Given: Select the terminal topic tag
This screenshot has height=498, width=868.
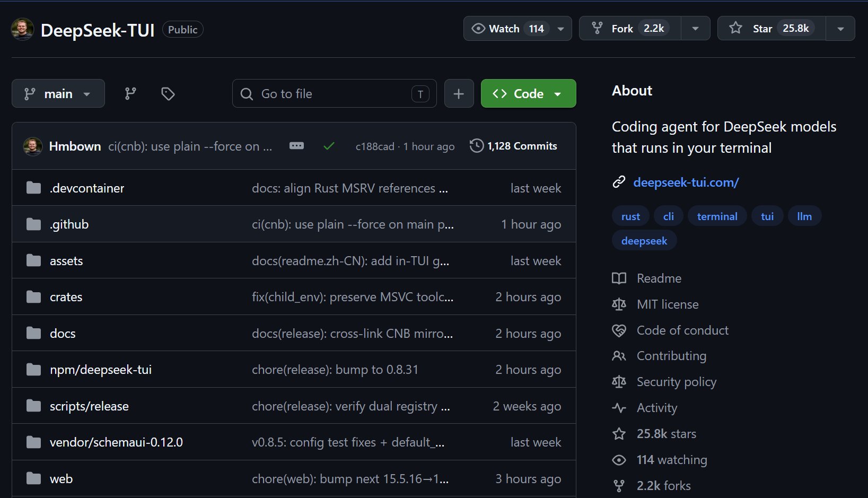Looking at the screenshot, I should click(x=717, y=216).
